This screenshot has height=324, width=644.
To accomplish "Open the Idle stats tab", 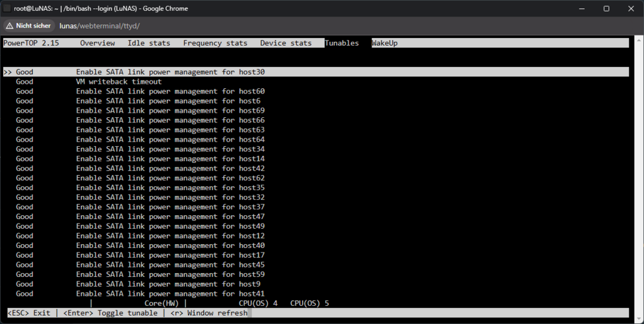I will click(149, 43).
